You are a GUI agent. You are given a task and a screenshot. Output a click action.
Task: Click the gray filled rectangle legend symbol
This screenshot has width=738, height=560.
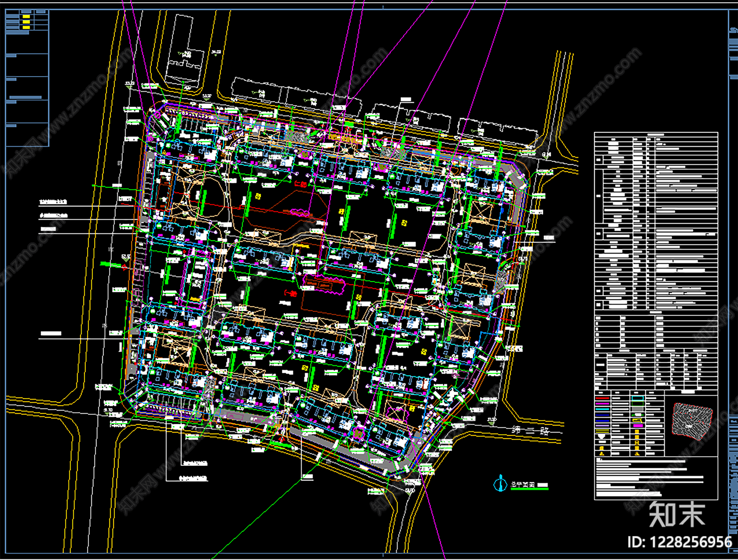[638, 409]
